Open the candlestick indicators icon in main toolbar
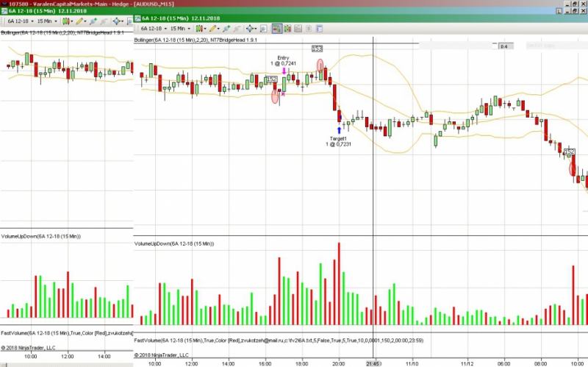This screenshot has width=588, height=367. tap(287, 29)
